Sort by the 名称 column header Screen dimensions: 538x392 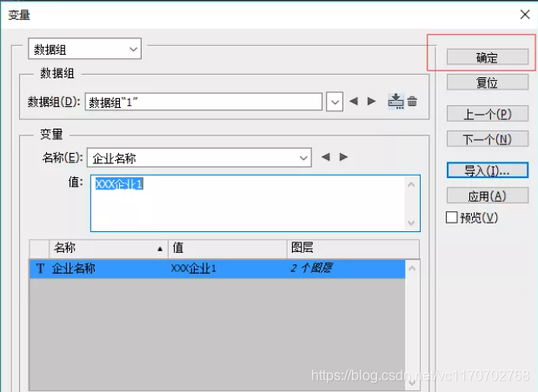[x=109, y=248]
